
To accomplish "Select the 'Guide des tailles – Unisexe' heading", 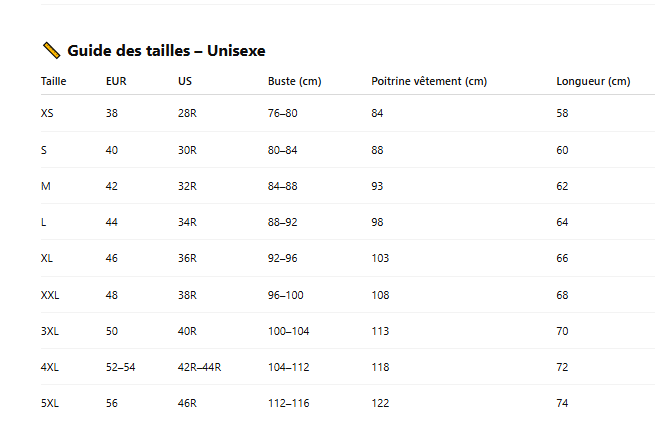I will pyautogui.click(x=166, y=51).
